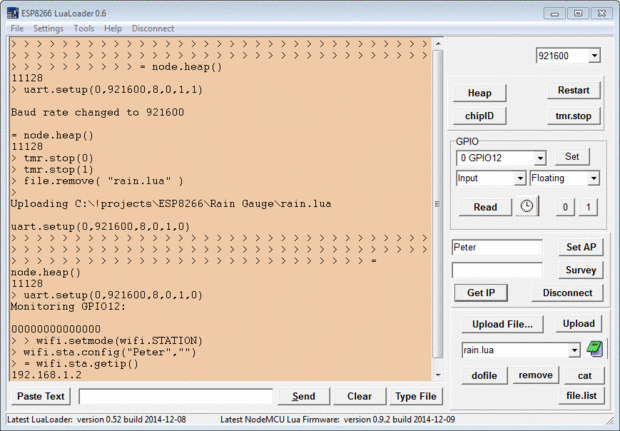Click the Upload File... button

pyautogui.click(x=502, y=324)
